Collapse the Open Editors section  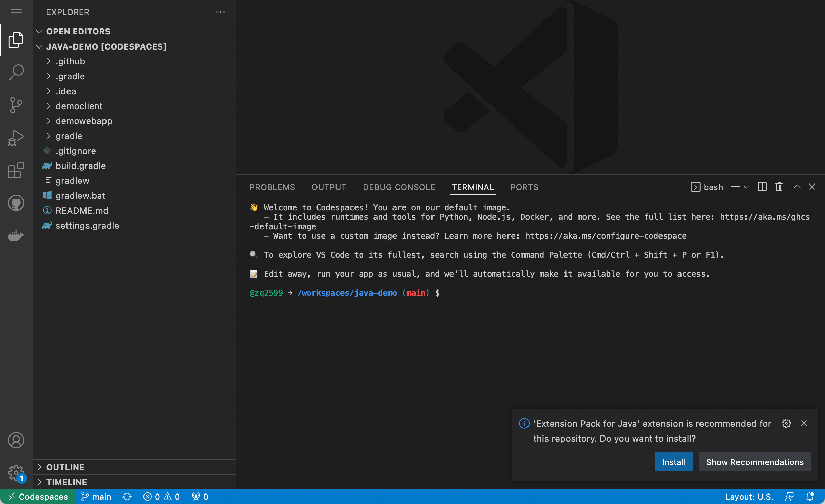coord(134,31)
